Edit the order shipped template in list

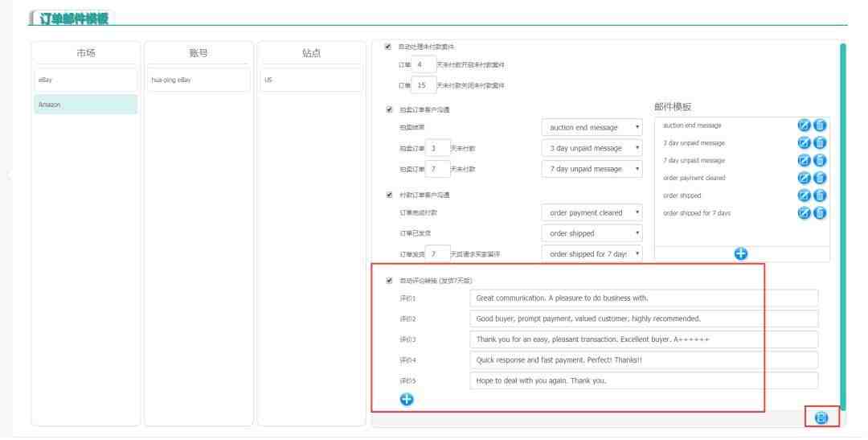[x=804, y=195]
